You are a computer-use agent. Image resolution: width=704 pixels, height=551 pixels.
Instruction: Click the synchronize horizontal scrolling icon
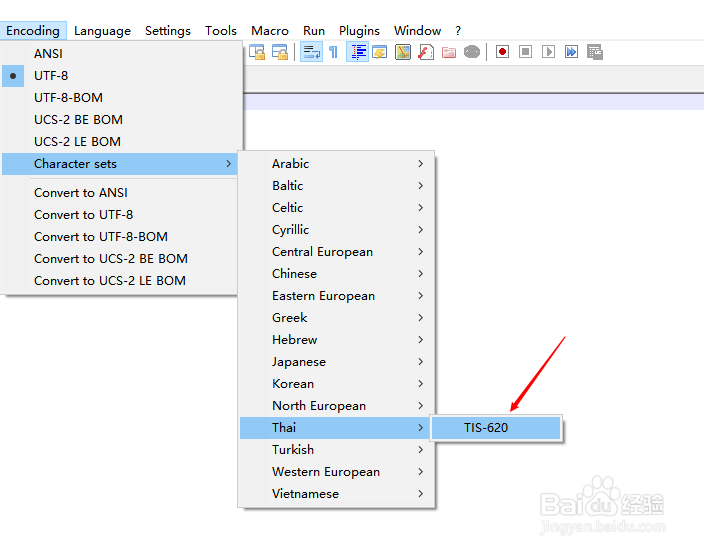(280, 52)
